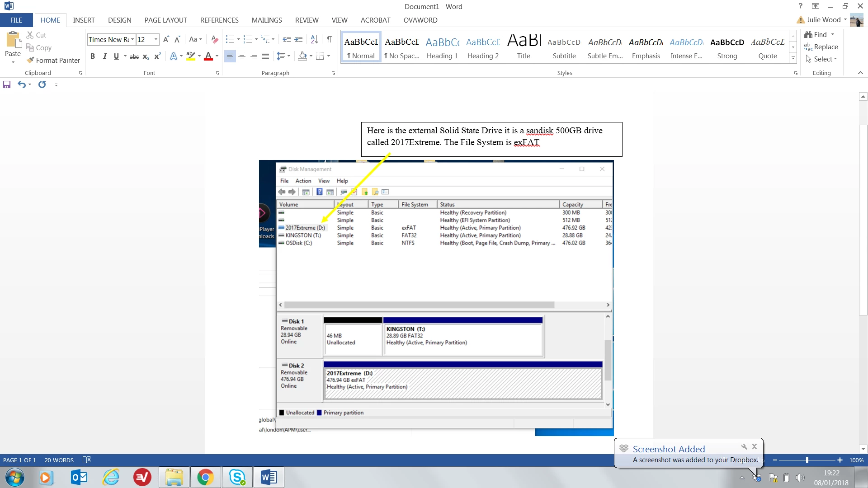Toggle Bold formatting

pos(93,56)
